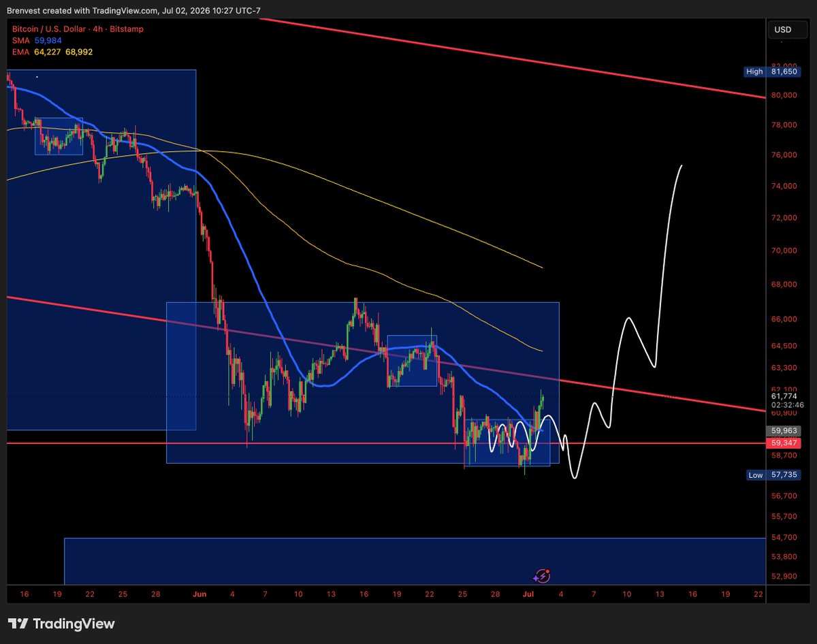Image resolution: width=817 pixels, height=644 pixels.
Task: Click the 68,000 price axis label
Action: pyautogui.click(x=784, y=285)
